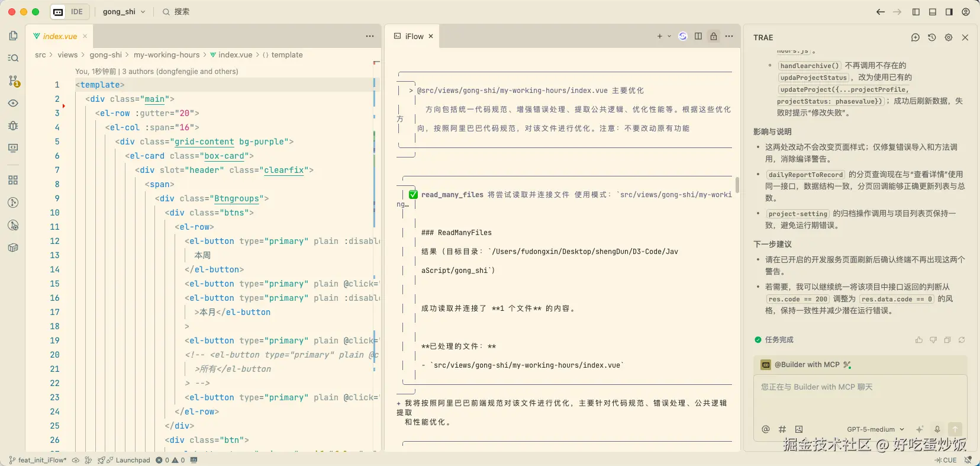980x466 pixels.
Task: Click the Builder with MCP chat input
Action: pos(860,397)
